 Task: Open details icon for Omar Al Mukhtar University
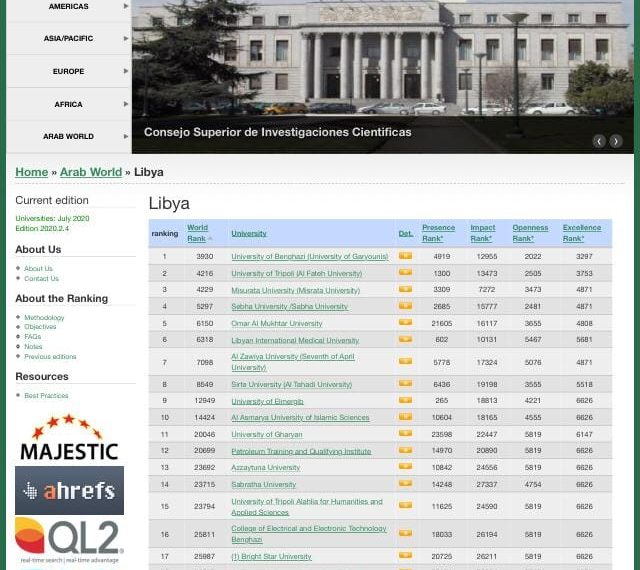(x=405, y=323)
